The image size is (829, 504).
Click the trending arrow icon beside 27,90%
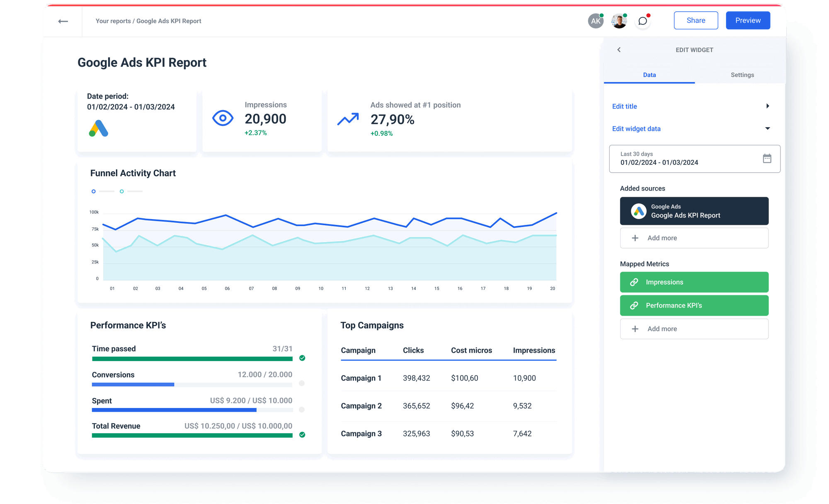[348, 118]
